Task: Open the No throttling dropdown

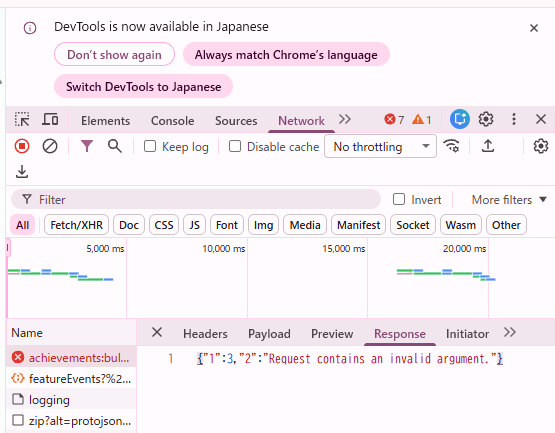Action: pyautogui.click(x=380, y=146)
